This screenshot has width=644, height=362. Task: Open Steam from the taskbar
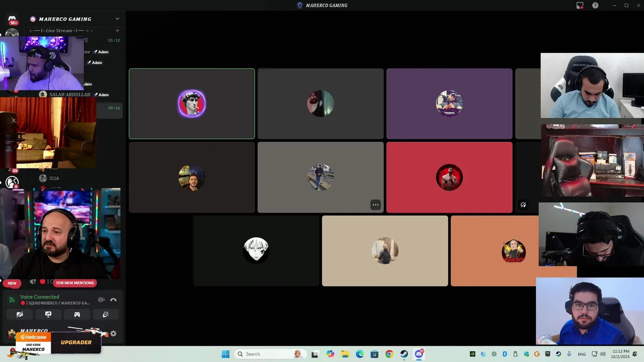pos(404,354)
